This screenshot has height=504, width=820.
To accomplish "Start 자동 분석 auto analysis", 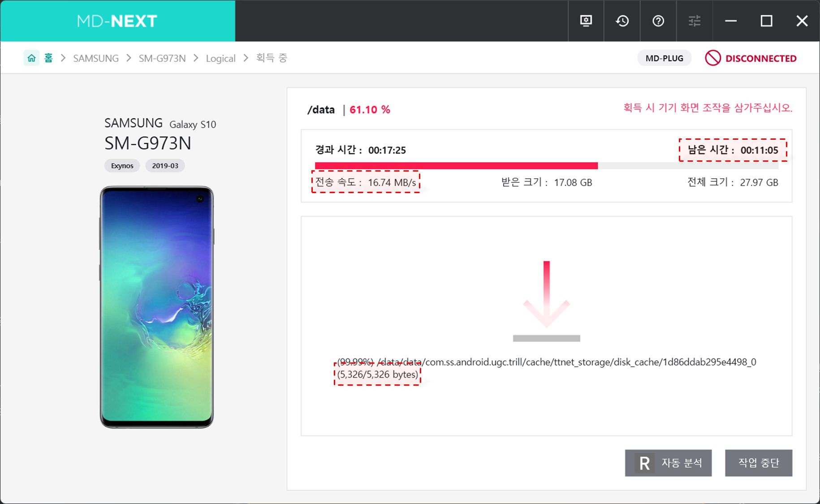I will coord(668,463).
